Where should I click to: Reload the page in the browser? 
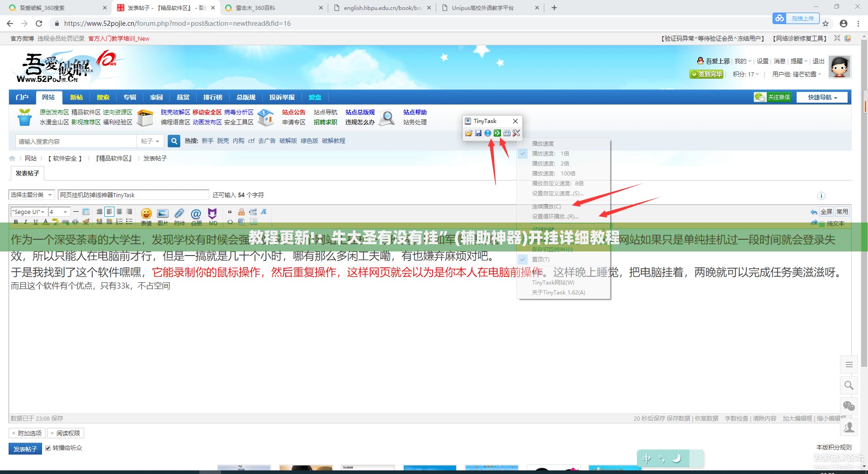click(39, 24)
